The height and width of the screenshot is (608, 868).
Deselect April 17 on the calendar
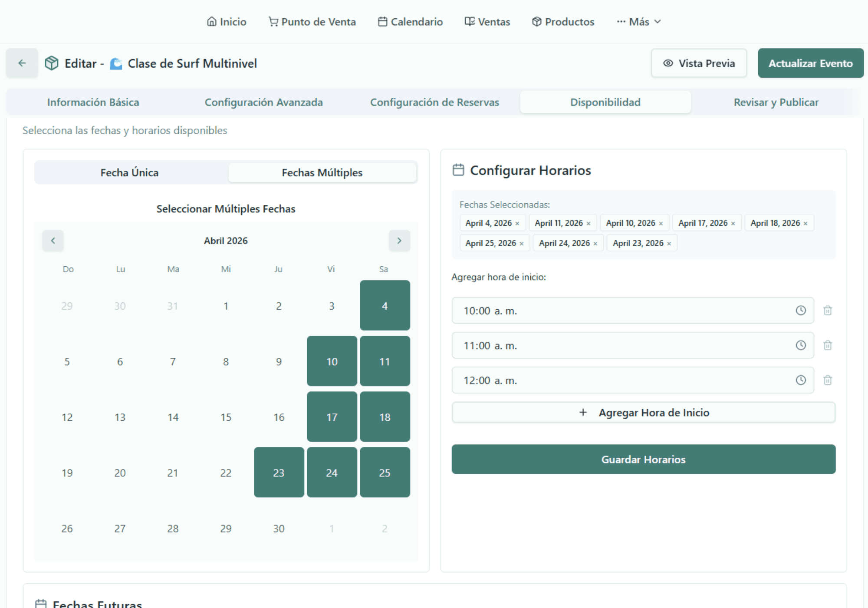click(x=332, y=417)
